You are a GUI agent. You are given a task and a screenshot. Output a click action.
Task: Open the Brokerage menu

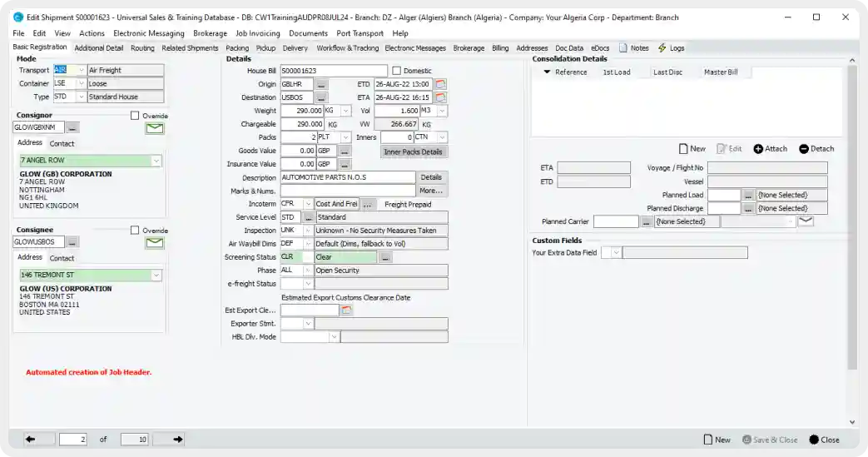(x=210, y=33)
